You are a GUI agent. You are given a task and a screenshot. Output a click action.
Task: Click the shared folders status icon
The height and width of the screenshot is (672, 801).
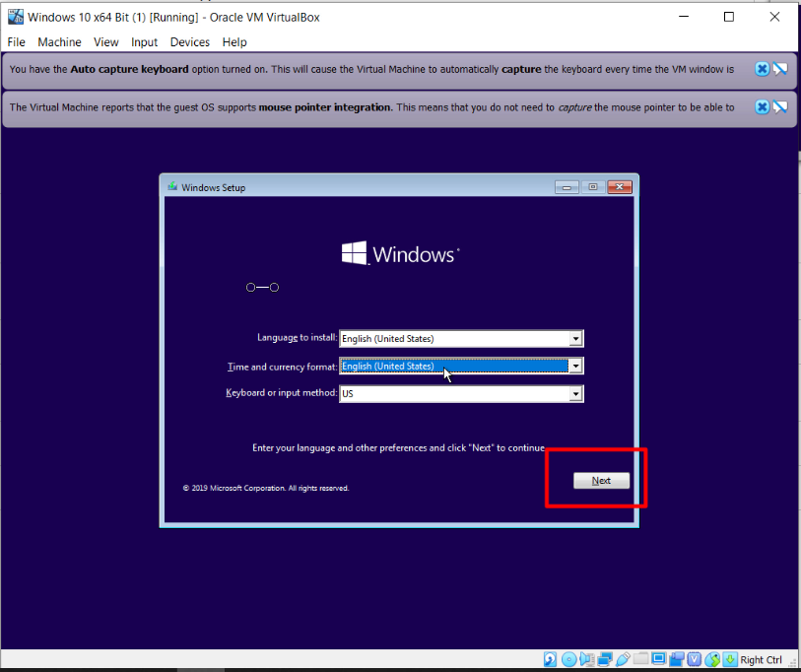[640, 658]
